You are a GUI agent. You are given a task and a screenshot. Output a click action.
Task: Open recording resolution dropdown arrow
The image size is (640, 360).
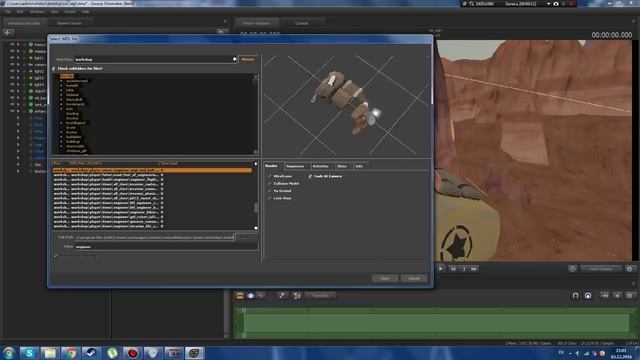click(548, 4)
